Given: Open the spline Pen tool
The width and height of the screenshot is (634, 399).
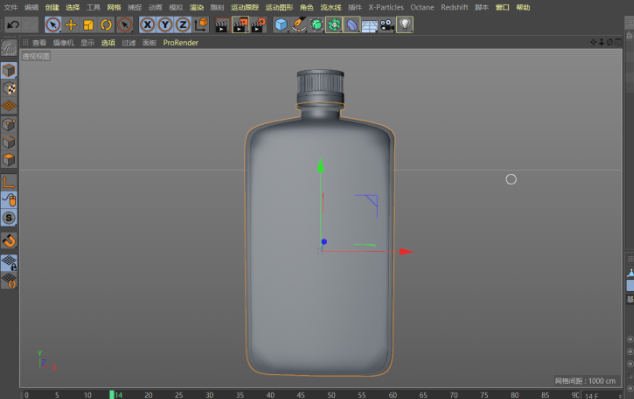Looking at the screenshot, I should click(x=298, y=25).
